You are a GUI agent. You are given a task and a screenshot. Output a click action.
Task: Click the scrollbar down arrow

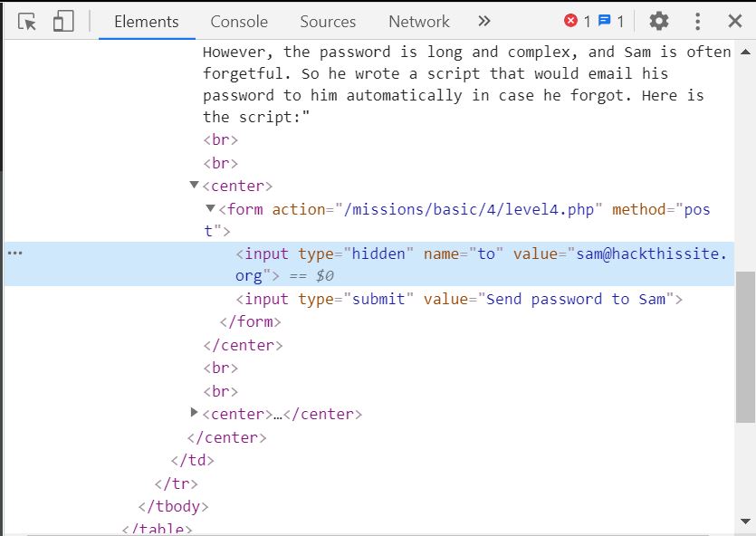click(745, 521)
